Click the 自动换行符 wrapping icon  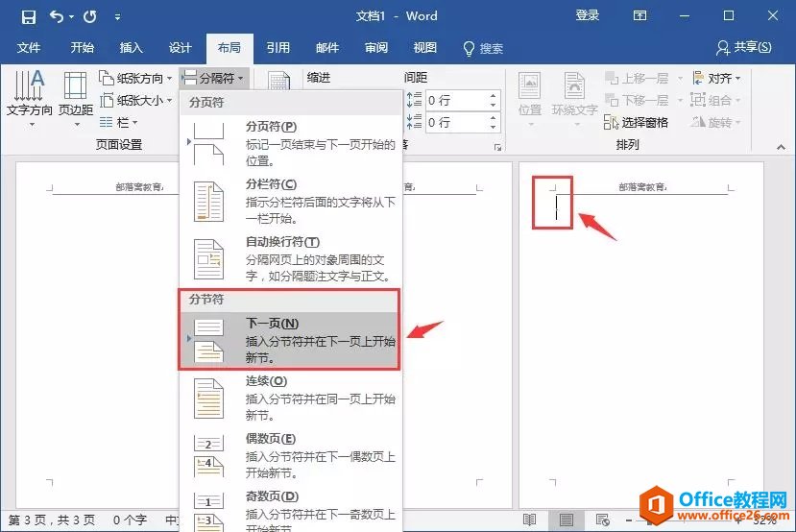pos(208,259)
